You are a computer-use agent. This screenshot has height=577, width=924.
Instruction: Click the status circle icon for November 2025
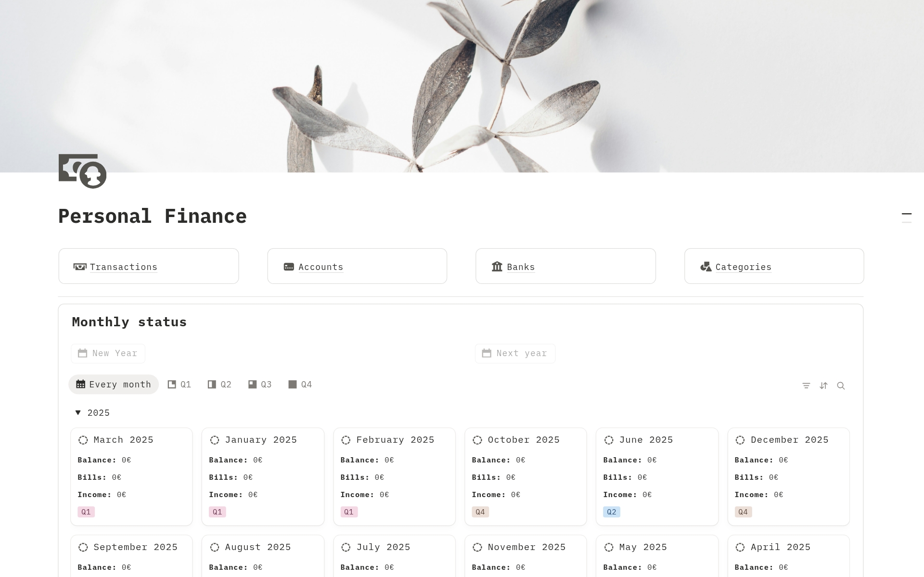click(x=477, y=547)
